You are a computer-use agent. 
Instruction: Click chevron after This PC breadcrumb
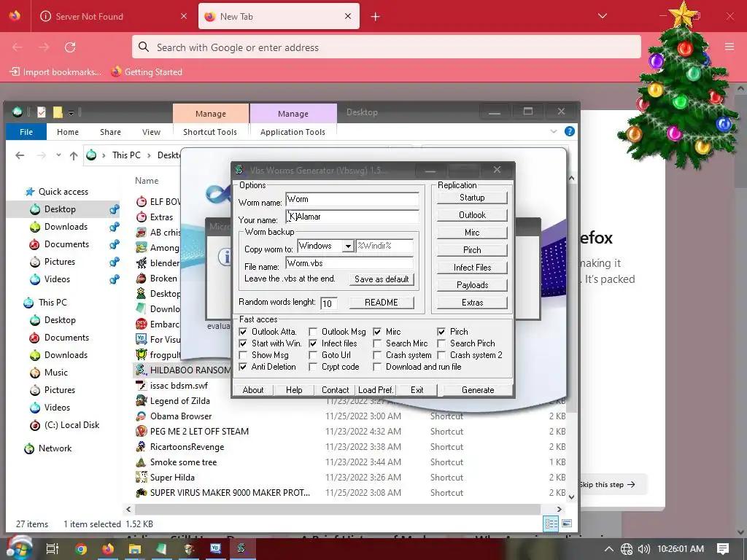(149, 155)
